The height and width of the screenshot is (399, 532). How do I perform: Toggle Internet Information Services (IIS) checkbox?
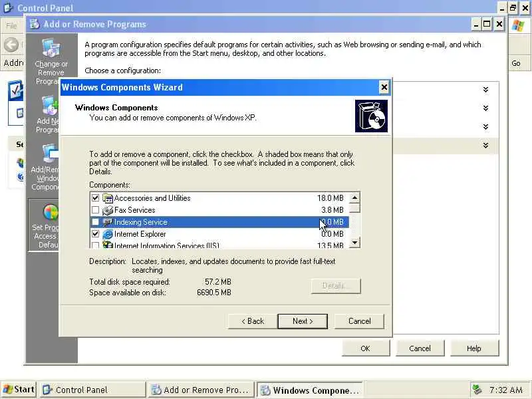pyautogui.click(x=95, y=245)
